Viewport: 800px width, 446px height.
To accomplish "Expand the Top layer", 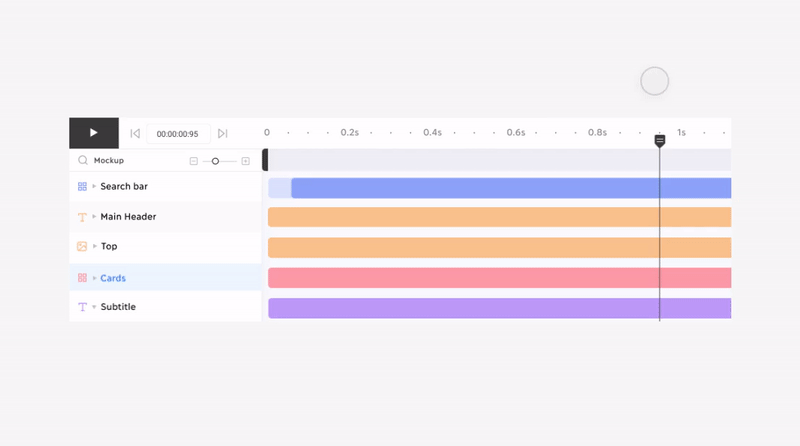I will [94, 246].
